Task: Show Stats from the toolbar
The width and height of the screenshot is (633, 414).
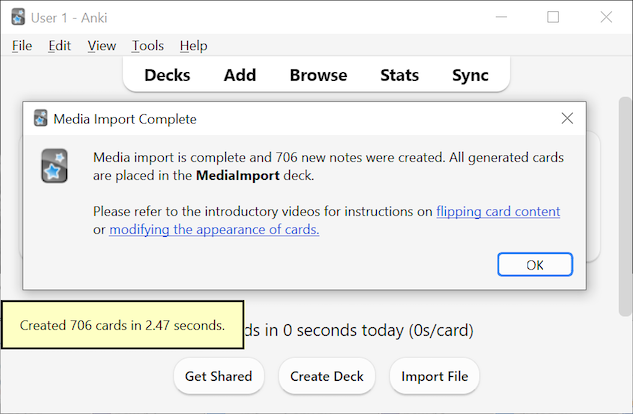Action: [399, 75]
